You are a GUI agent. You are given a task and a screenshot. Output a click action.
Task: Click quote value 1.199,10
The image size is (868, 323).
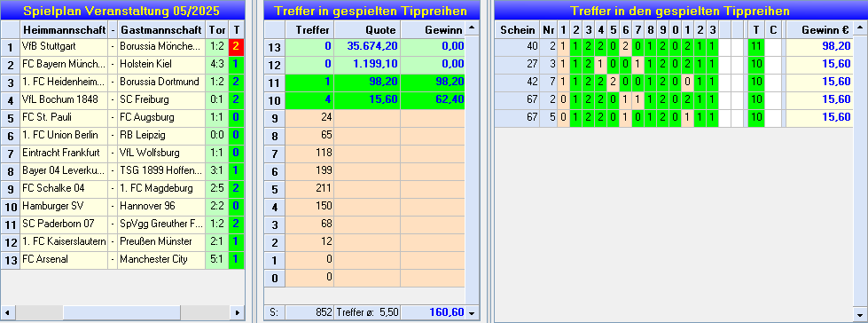pos(367,65)
